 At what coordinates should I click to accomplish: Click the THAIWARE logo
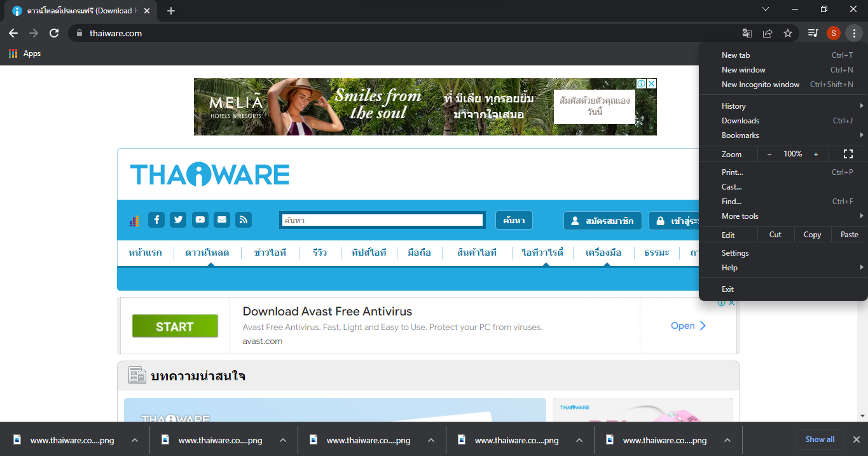pyautogui.click(x=210, y=173)
